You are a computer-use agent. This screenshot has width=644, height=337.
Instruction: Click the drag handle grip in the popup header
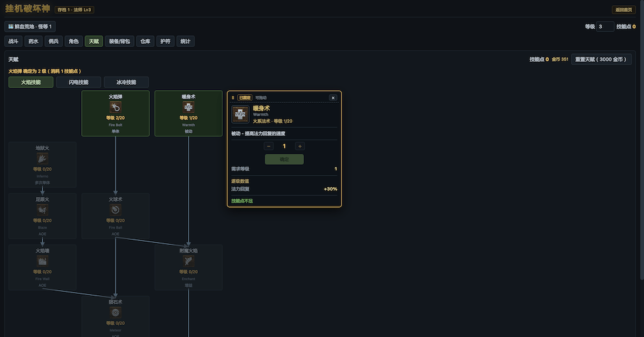pos(233,98)
